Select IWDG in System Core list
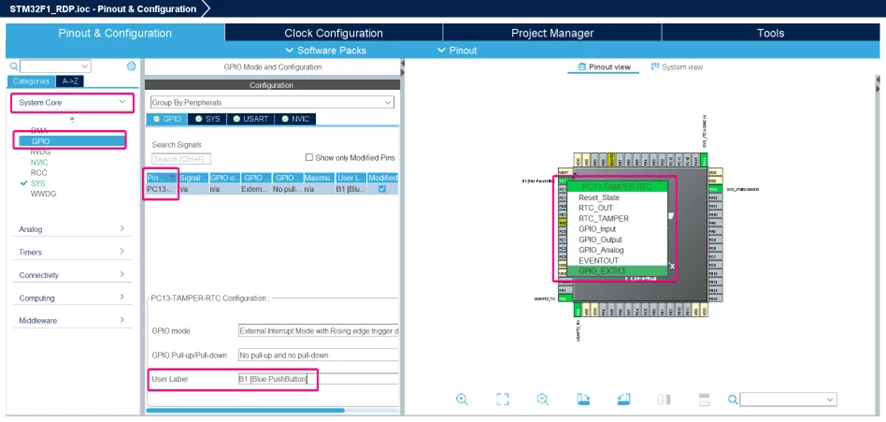 click(40, 151)
